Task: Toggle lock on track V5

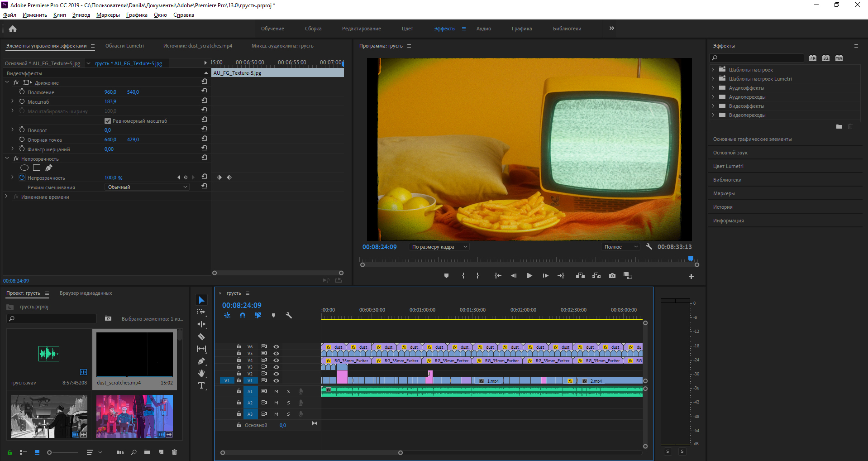Action: [239, 354]
